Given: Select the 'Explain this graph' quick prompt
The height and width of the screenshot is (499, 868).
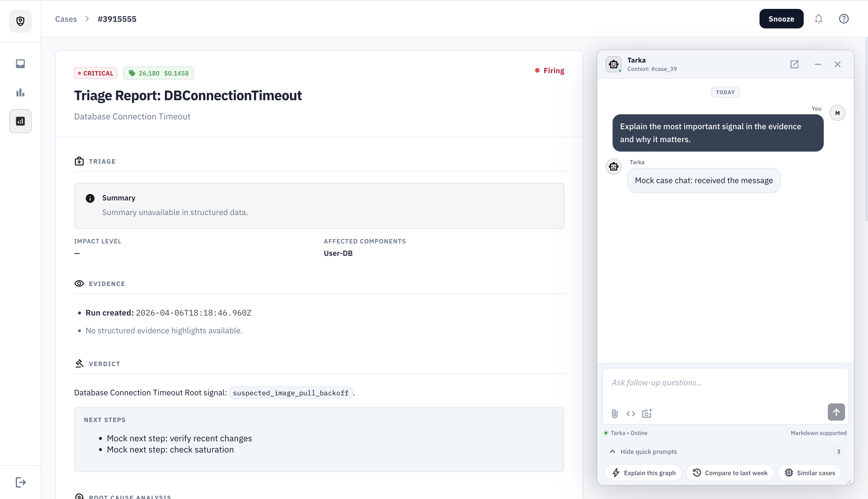Looking at the screenshot, I should (644, 473).
